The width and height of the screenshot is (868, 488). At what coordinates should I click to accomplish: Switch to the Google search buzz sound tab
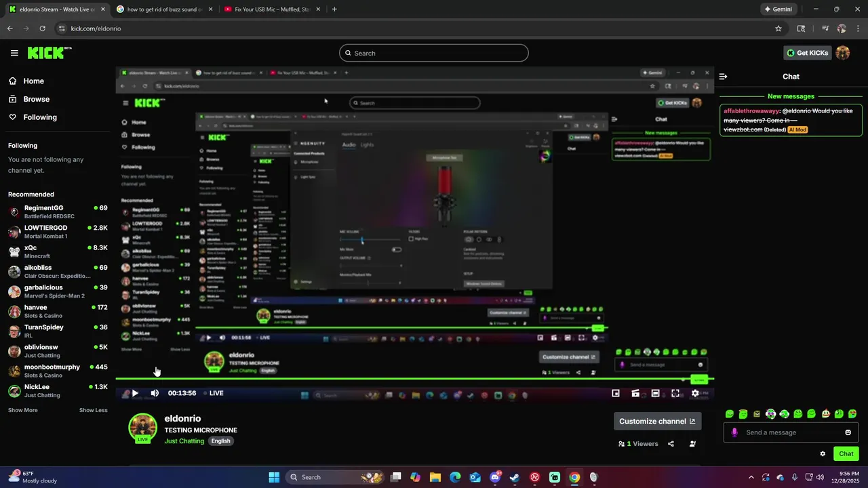[x=165, y=9]
